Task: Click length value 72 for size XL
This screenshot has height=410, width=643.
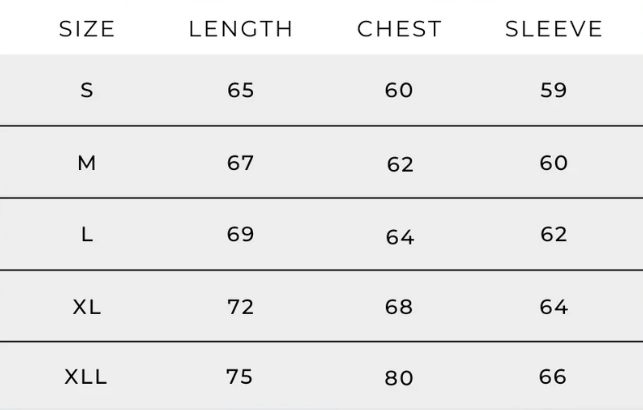Action: 241,307
